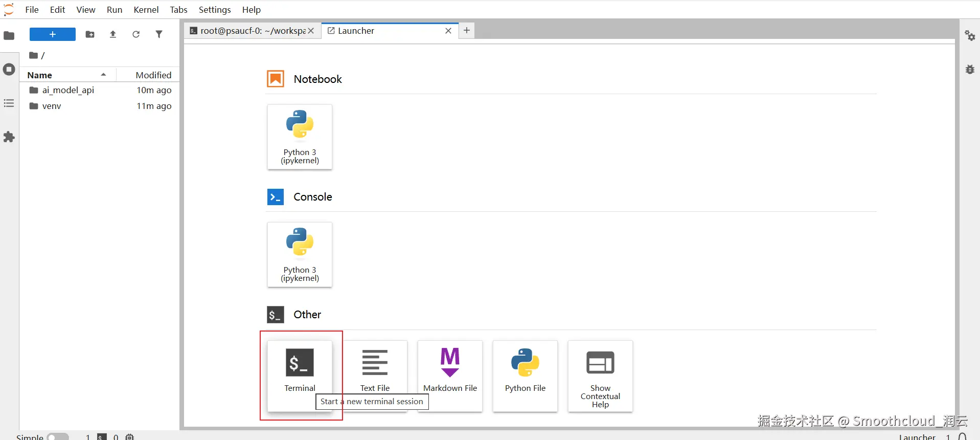The width and height of the screenshot is (980, 440).
Task: Start a new Terminal session card
Action: [x=300, y=376]
